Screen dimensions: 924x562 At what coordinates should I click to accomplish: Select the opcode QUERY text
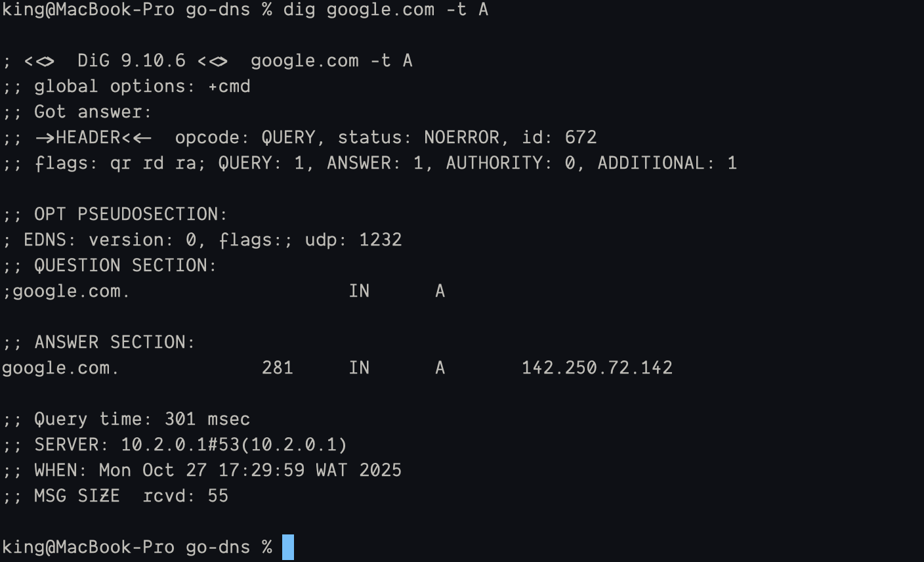pyautogui.click(x=288, y=137)
